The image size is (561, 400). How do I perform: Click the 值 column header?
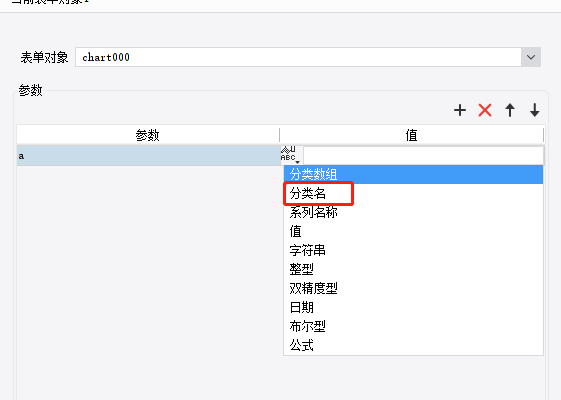pyautogui.click(x=411, y=135)
